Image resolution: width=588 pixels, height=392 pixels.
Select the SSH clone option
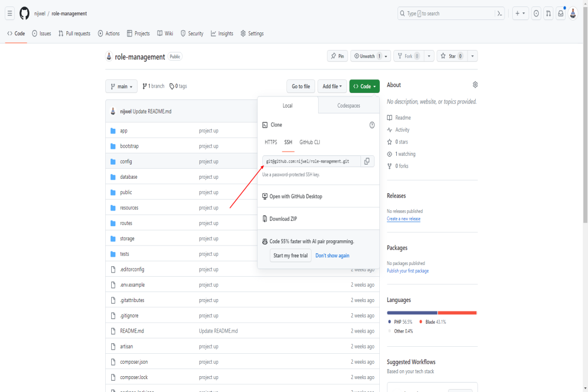(x=288, y=142)
